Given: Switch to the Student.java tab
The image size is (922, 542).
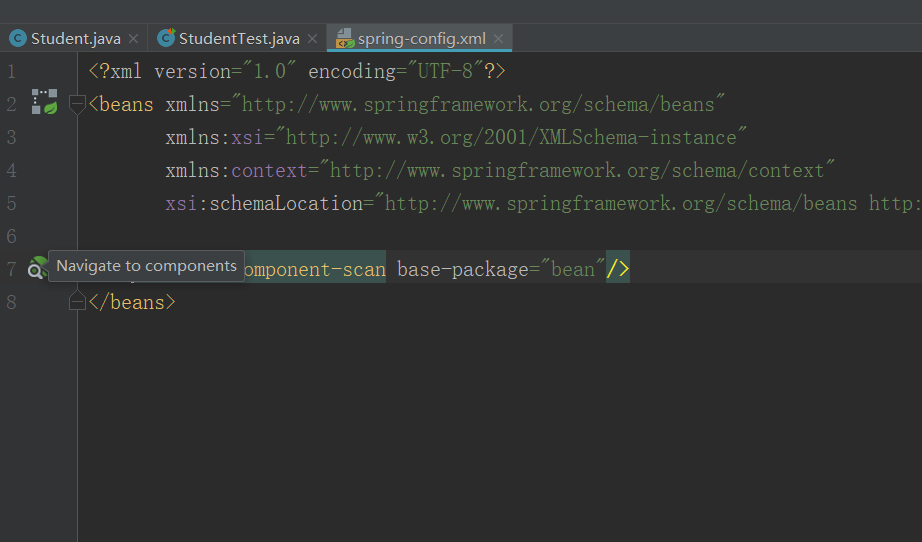Looking at the screenshot, I should [x=75, y=39].
